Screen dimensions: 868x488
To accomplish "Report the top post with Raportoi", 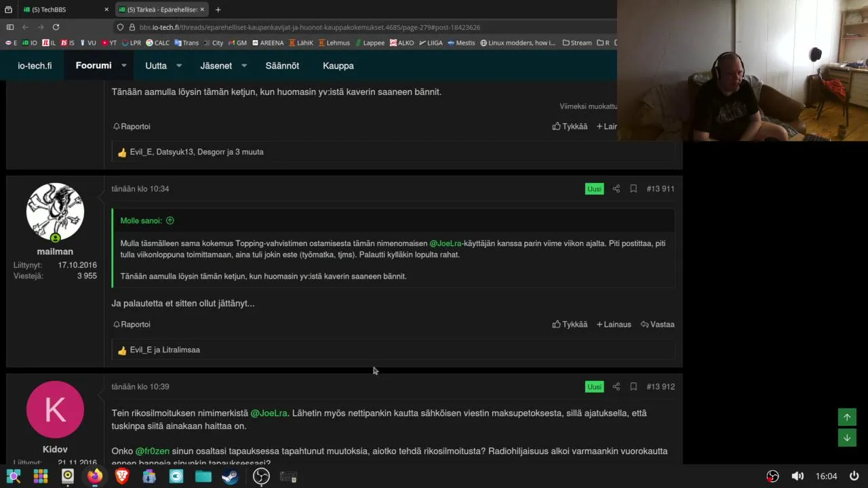I will pyautogui.click(x=132, y=126).
